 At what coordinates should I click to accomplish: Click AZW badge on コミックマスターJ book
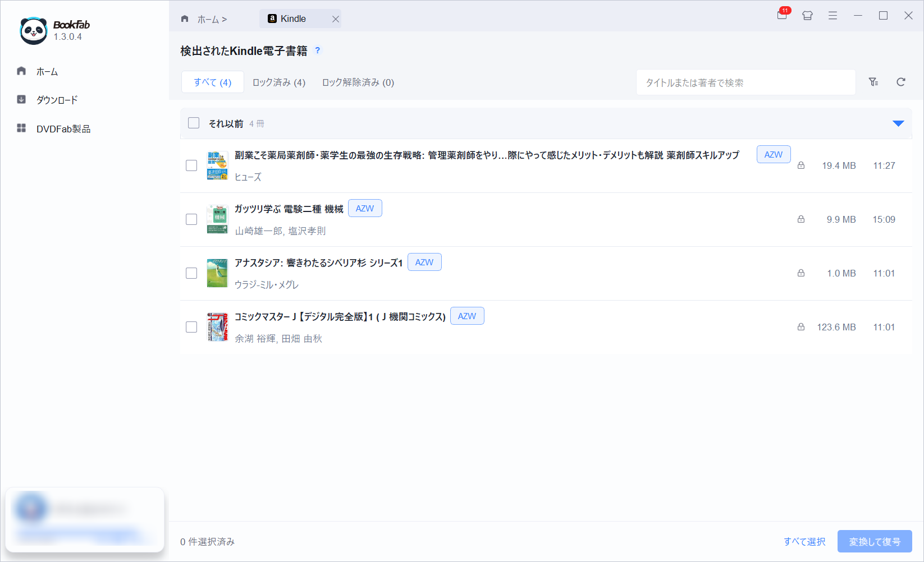[x=467, y=316]
